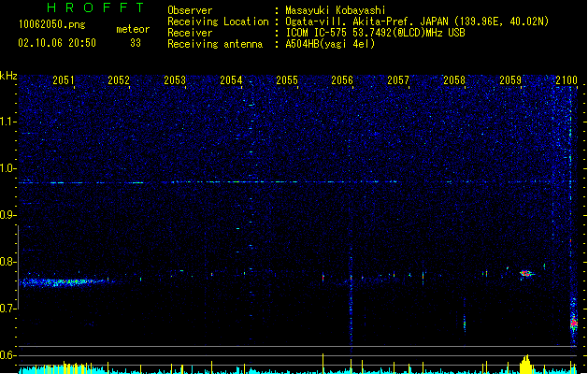Click the 2051 time marker
The height and width of the screenshot is (374, 588).
(63, 80)
